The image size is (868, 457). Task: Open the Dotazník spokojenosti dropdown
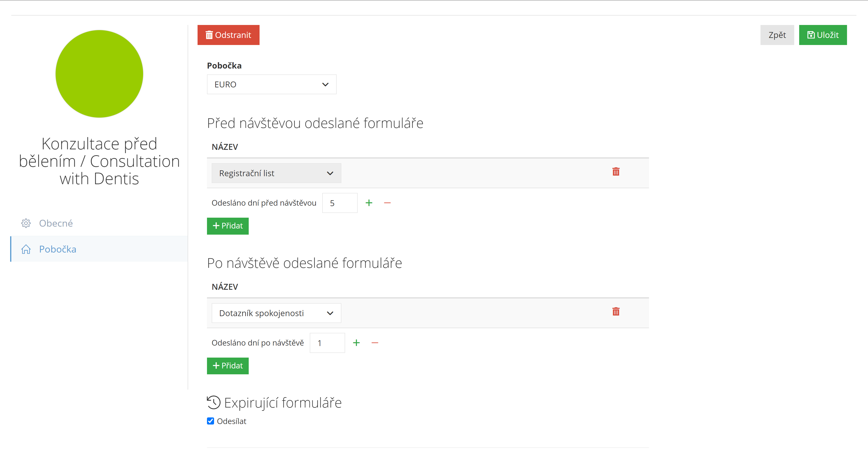tap(276, 313)
